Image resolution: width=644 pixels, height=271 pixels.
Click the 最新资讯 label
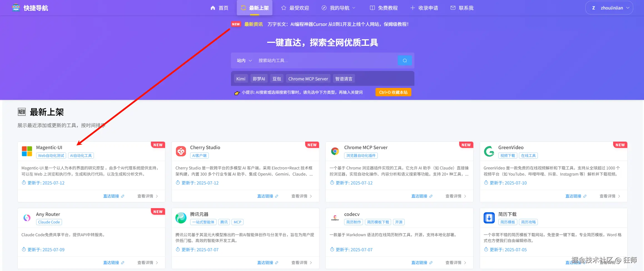coord(253,24)
